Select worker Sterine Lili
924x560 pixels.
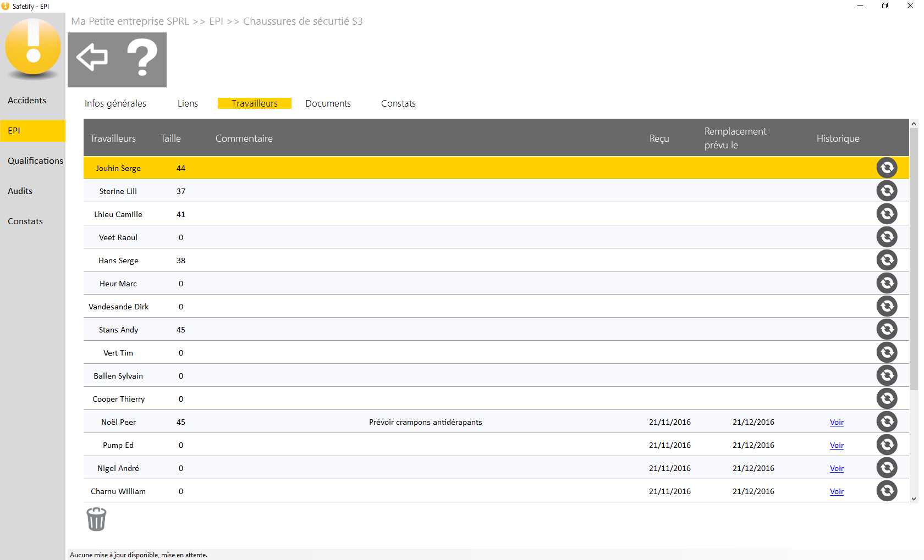pyautogui.click(x=118, y=191)
